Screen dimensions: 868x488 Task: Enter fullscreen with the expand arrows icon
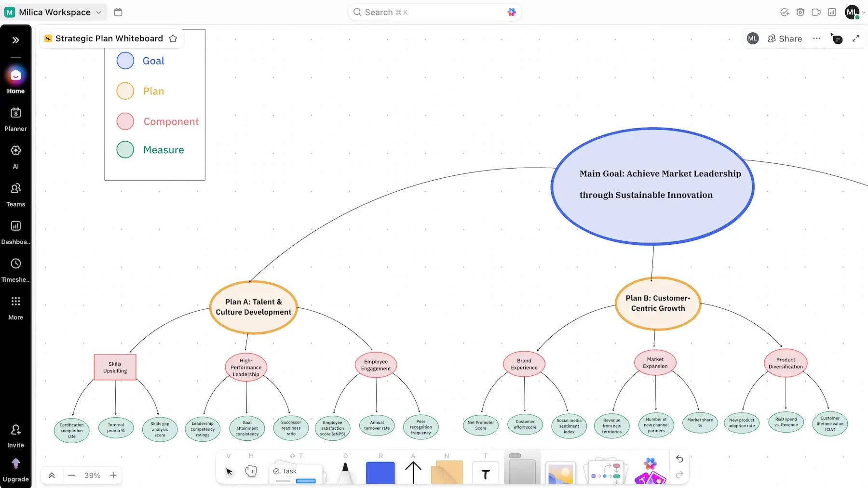coord(856,39)
